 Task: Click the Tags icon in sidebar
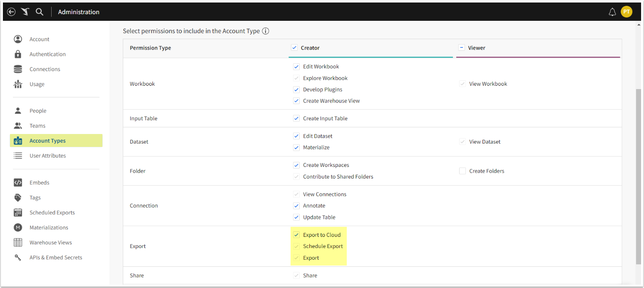[x=18, y=198]
